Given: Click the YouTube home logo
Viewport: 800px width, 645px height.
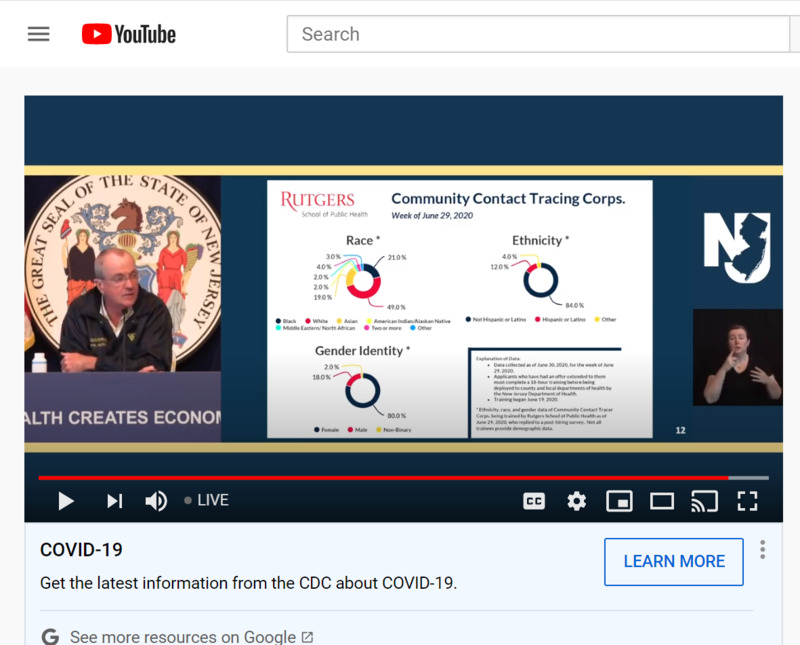Looking at the screenshot, I should point(128,34).
